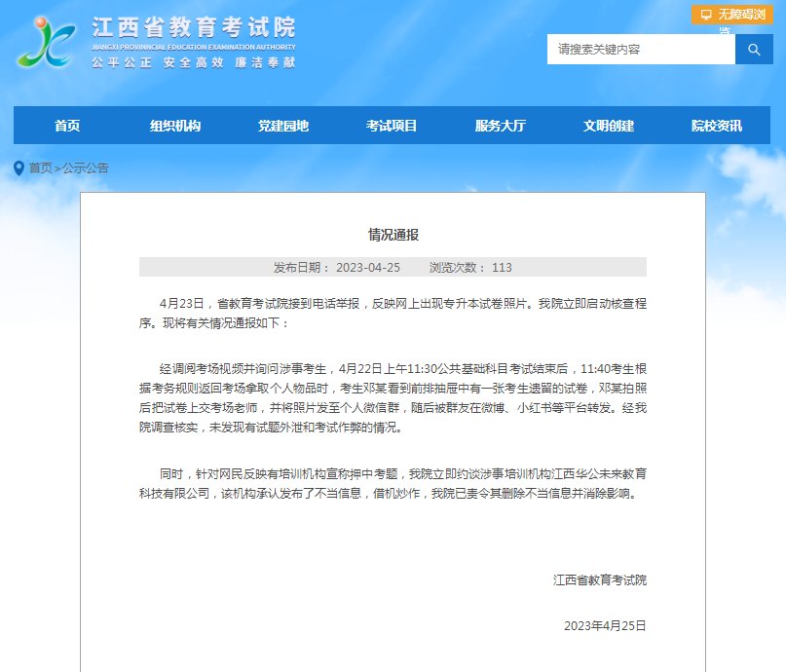Open 院校资讯 in the navigation bar
Image resolution: width=786 pixels, height=672 pixels.
717,126
